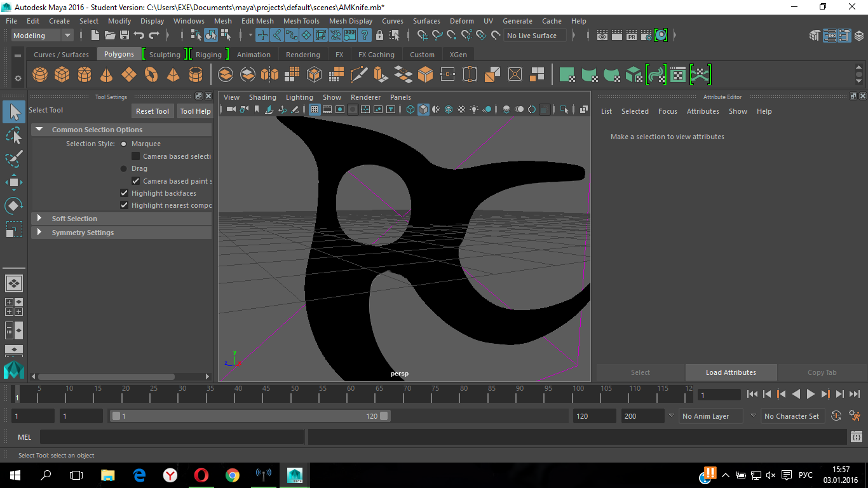This screenshot has height=488, width=868.
Task: Open the Modeling menu set dropdown
Action: pyautogui.click(x=43, y=36)
